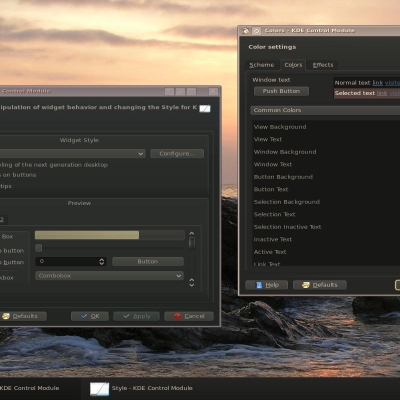Click the progress bar in the Style preview

coord(110,235)
